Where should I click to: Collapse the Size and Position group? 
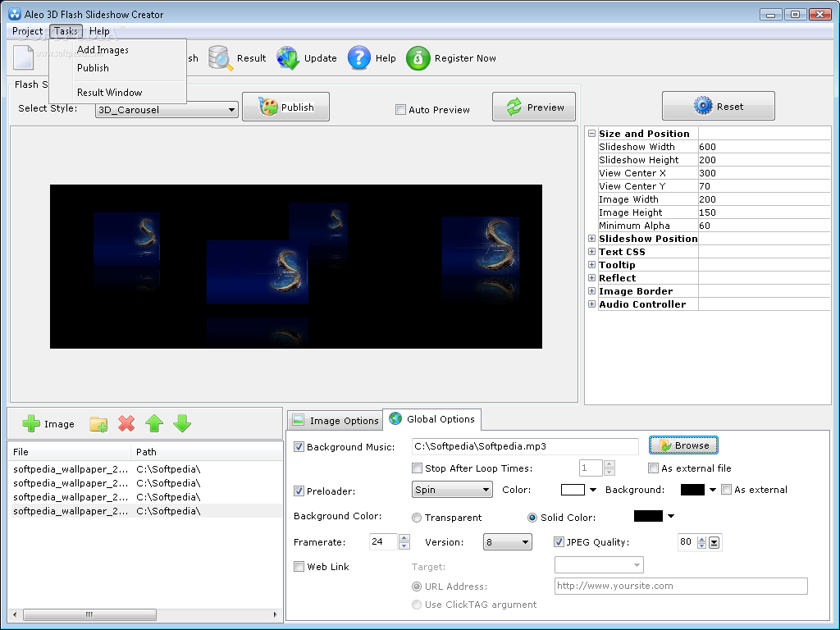pos(592,134)
